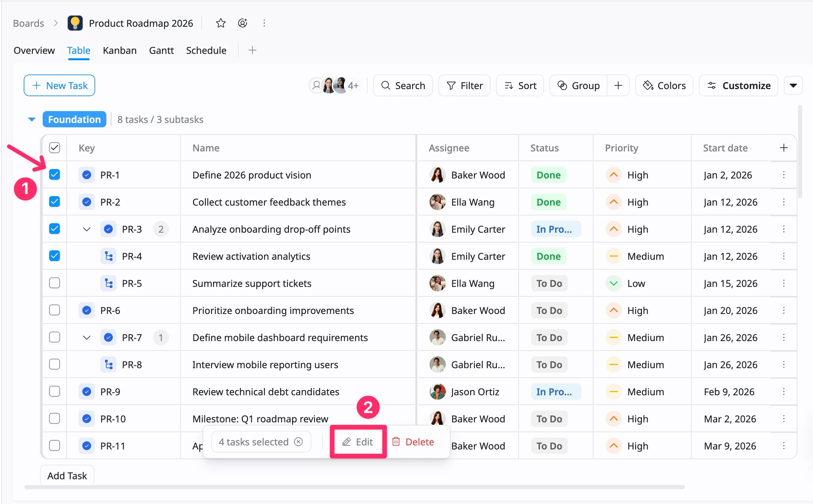Click the task type icon for PR-1
813x504 pixels.
tap(87, 175)
